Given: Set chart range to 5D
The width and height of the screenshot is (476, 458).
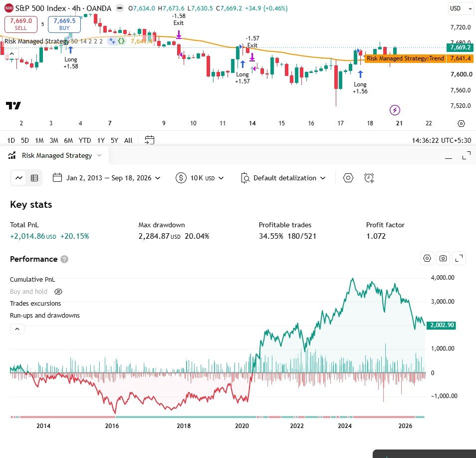Looking at the screenshot, I should click(25, 140).
